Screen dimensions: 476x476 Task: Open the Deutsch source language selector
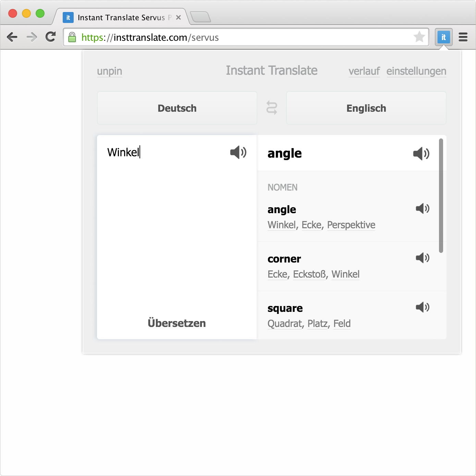176,108
